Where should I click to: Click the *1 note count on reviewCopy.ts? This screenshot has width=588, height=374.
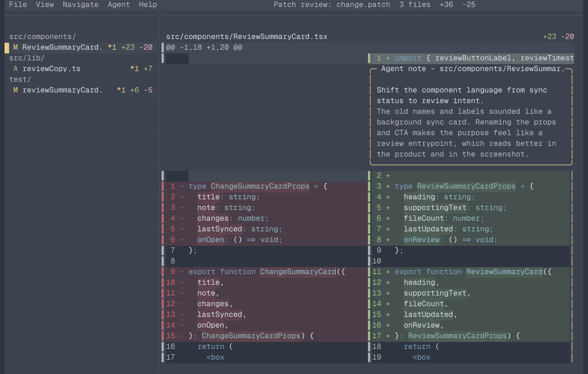[134, 69]
